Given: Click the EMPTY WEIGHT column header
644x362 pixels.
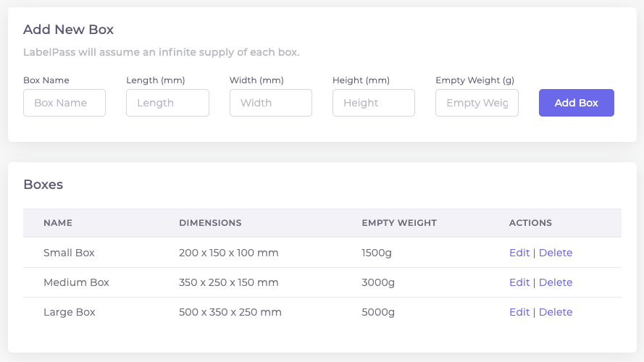Looking at the screenshot, I should point(399,223).
